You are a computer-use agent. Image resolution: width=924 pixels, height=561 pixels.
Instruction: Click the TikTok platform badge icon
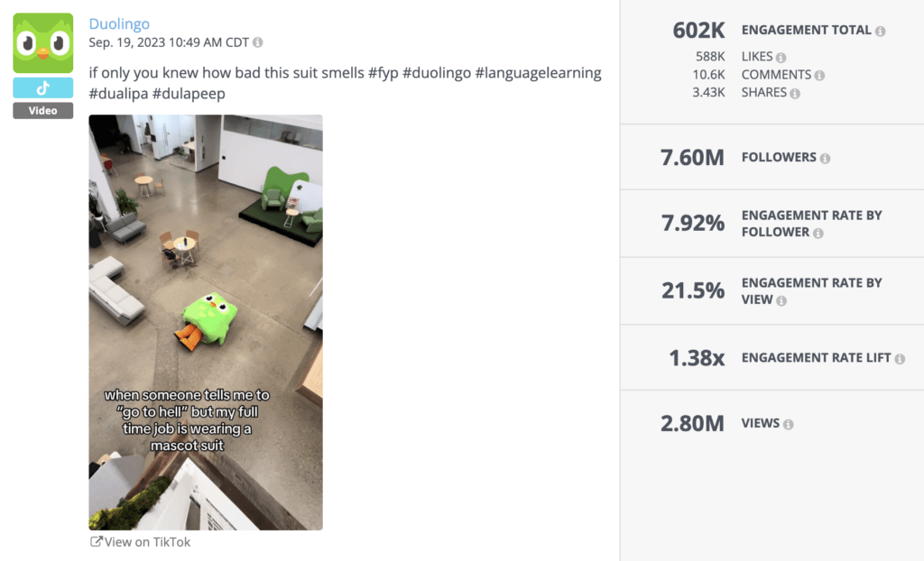point(42,87)
